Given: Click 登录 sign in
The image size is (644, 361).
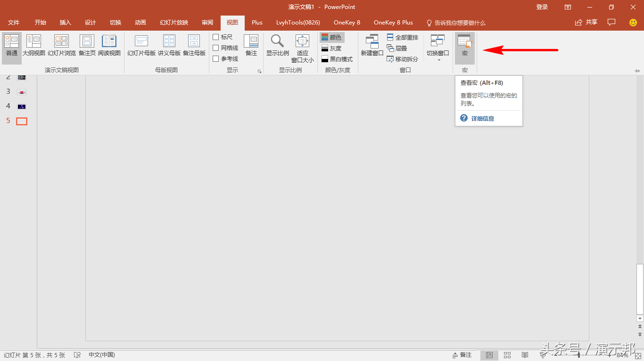Looking at the screenshot, I should (x=542, y=7).
